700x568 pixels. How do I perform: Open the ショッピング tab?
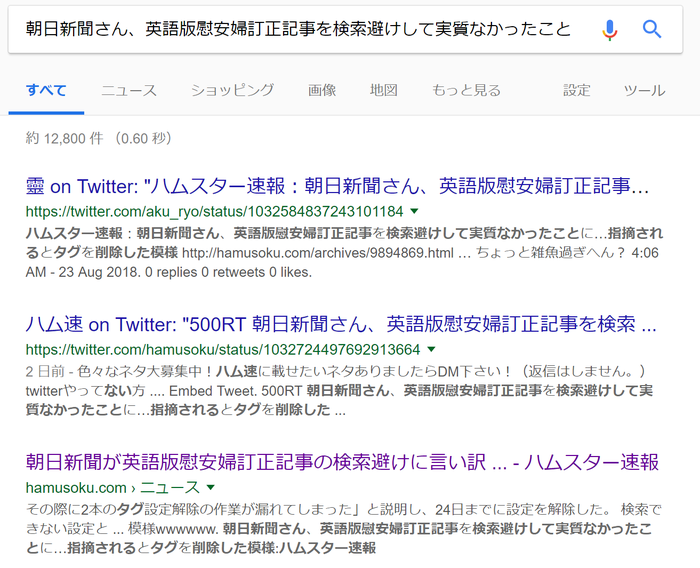(x=233, y=90)
